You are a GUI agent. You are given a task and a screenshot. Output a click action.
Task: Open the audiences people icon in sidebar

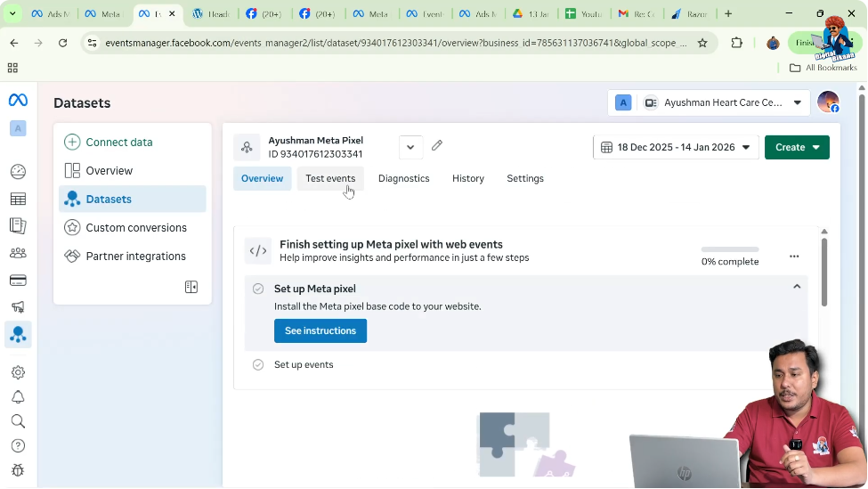(x=18, y=253)
